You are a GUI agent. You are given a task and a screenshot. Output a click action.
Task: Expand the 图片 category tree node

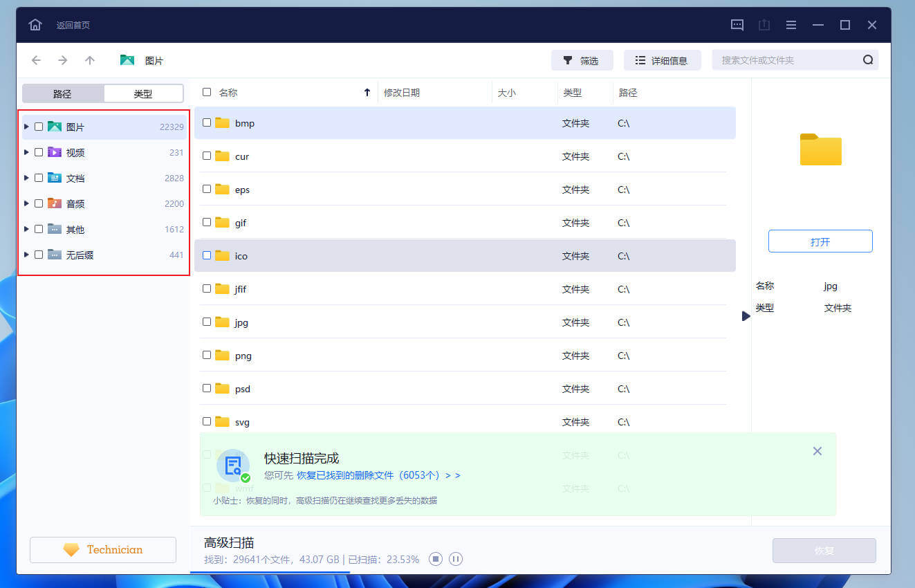26,127
